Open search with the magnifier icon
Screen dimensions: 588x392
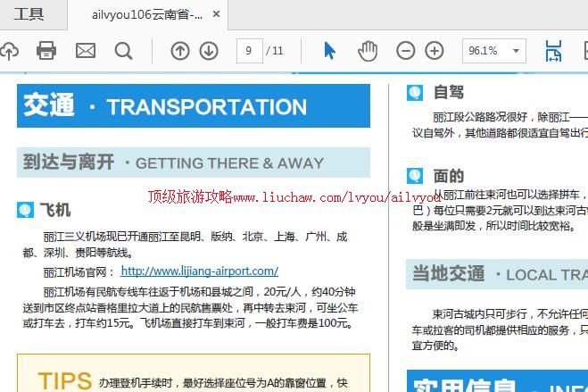point(124,51)
